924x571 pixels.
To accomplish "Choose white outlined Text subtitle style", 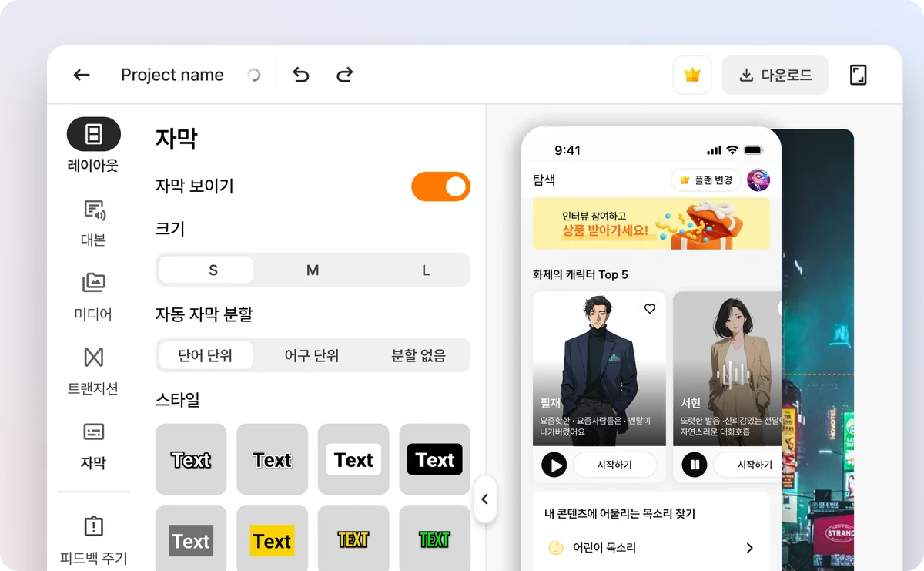I will pos(191,459).
